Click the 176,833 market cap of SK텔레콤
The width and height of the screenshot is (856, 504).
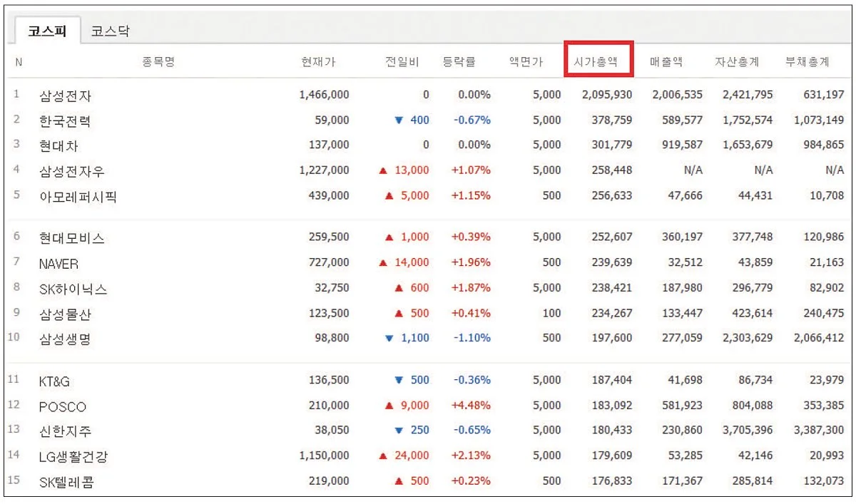point(611,480)
